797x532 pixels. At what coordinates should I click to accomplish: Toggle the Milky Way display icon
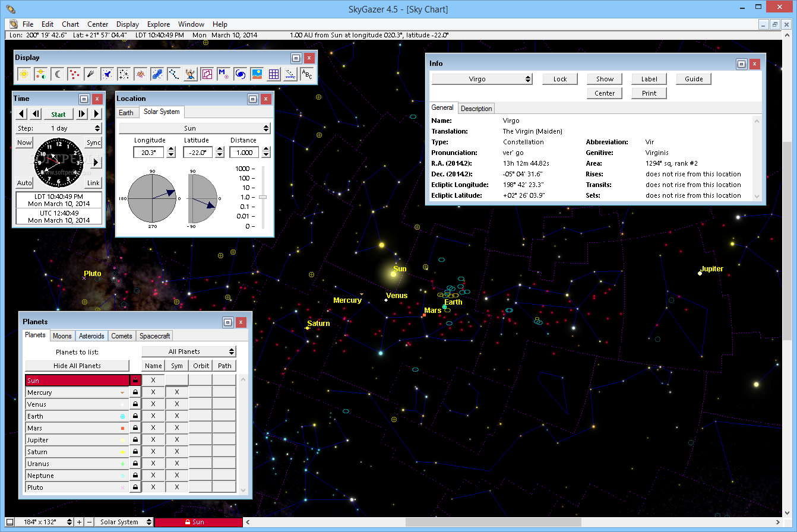[x=157, y=74]
